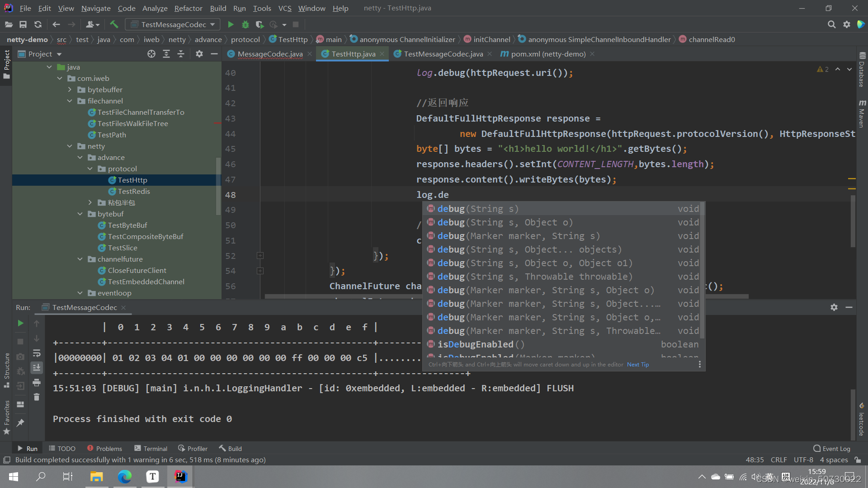Open TestMessageCodec run configuration dropdown
The width and height of the screenshot is (868, 488).
tap(173, 24)
